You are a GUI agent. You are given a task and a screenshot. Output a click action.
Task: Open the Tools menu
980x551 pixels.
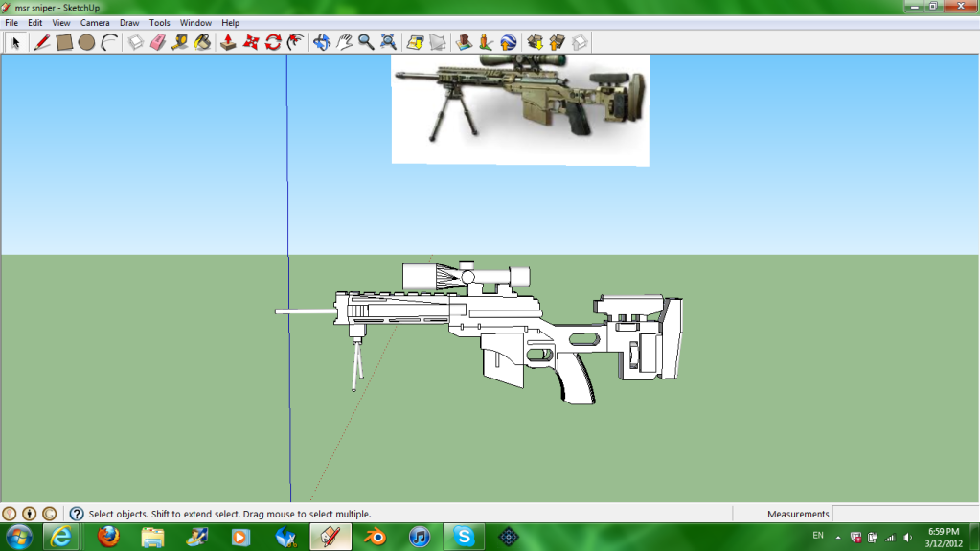159,22
